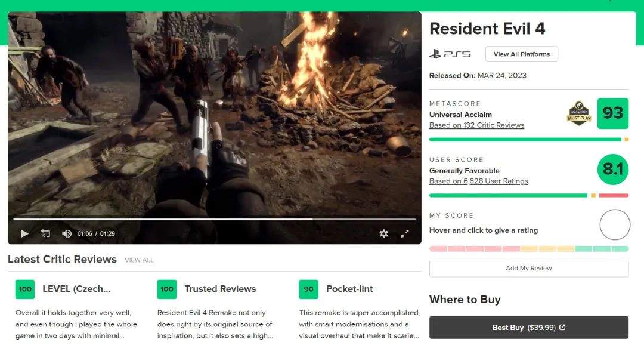Click the Metascore distribution bar
The image size is (644, 345).
[x=529, y=140]
